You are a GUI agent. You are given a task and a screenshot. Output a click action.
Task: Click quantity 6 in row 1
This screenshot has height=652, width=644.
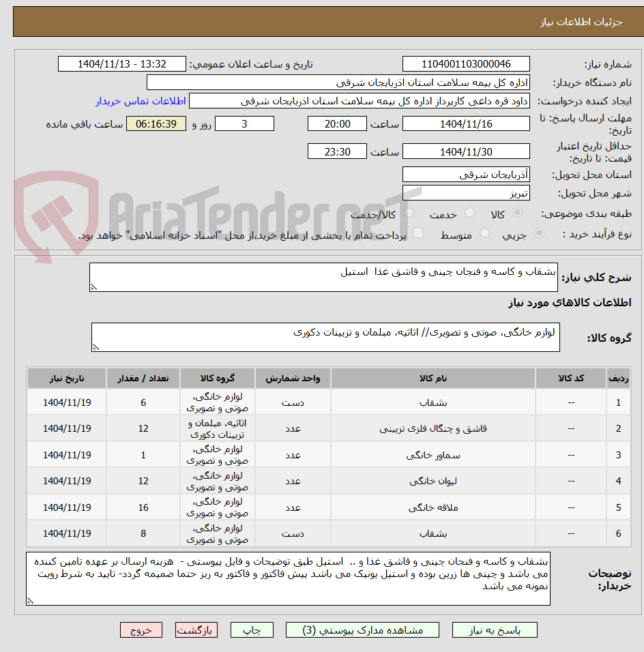(143, 402)
